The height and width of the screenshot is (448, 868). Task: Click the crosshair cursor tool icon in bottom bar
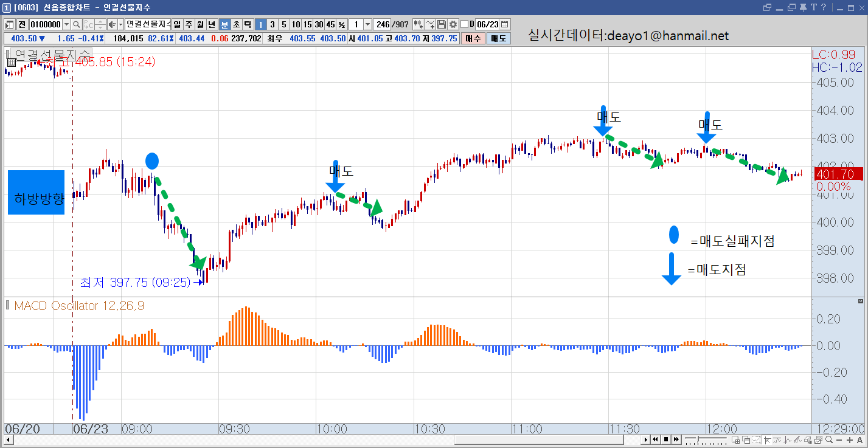coord(768,439)
